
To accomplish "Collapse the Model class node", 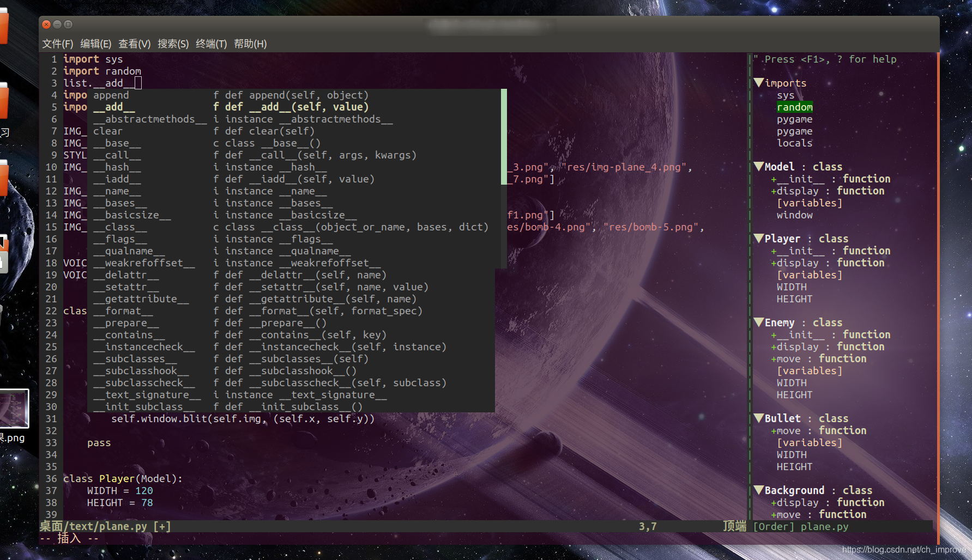I will click(758, 167).
